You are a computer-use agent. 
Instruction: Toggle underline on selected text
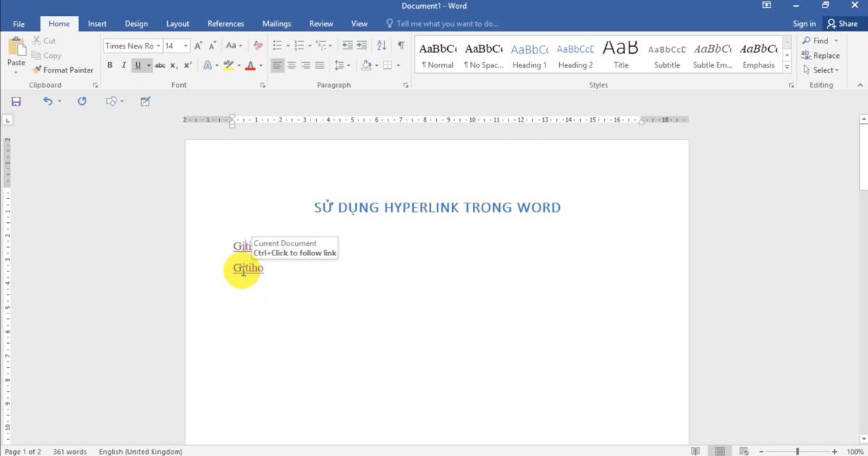[x=137, y=65]
